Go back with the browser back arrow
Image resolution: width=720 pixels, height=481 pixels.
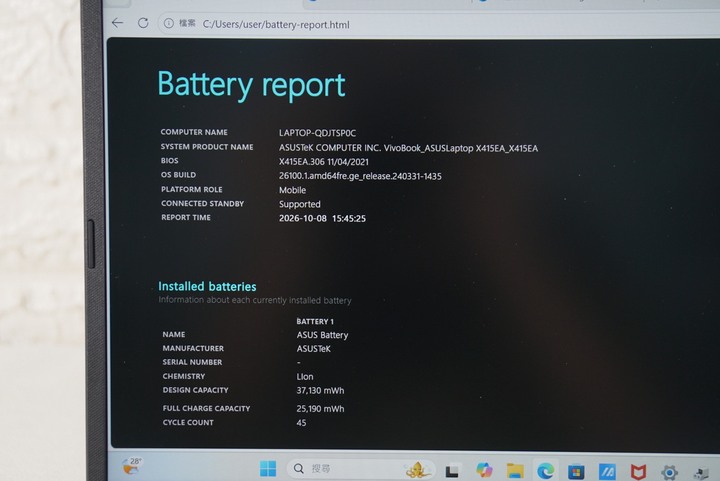click(x=118, y=22)
